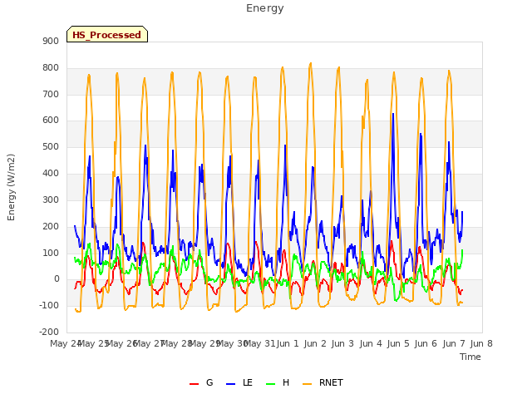Click the 200 y-axis tick label

click(x=51, y=226)
